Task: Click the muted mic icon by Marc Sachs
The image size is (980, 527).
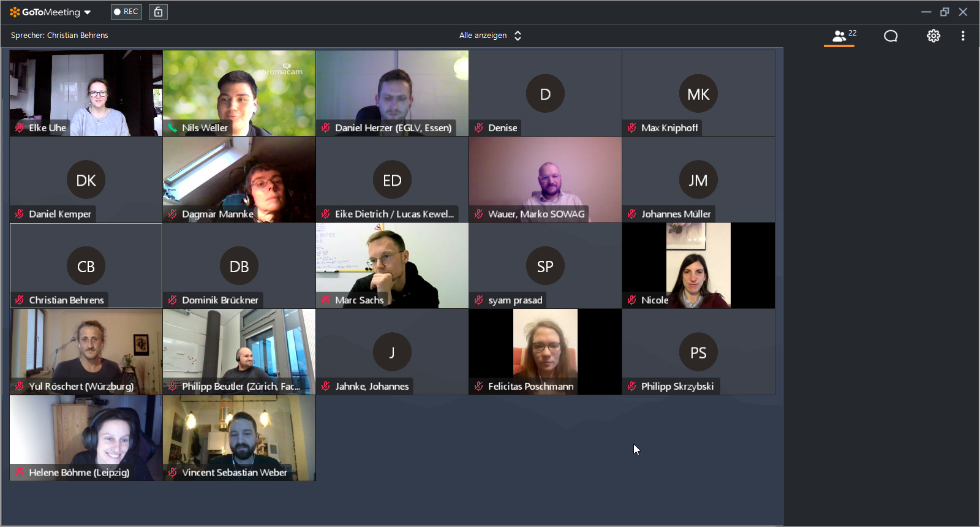Action: pyautogui.click(x=326, y=300)
